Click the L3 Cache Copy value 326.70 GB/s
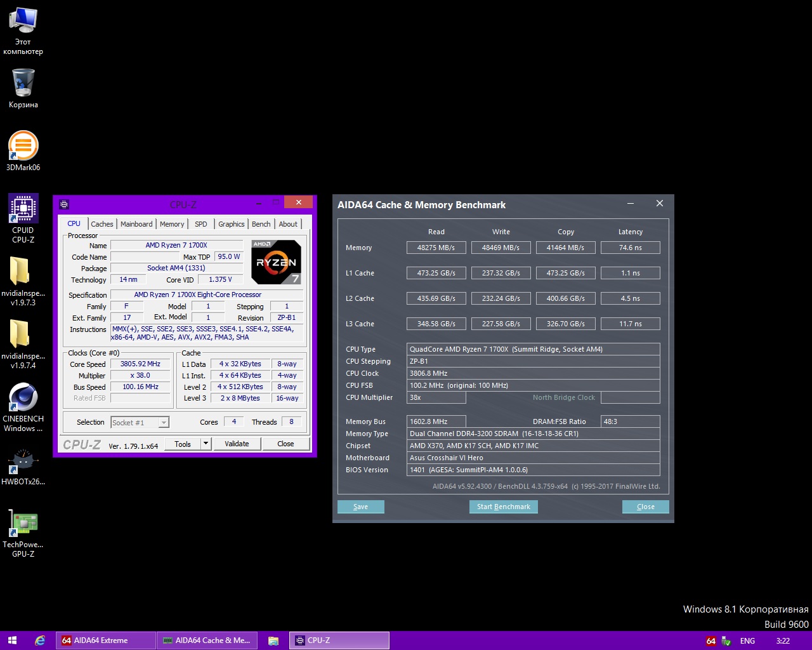Image resolution: width=812 pixels, height=650 pixels. tap(566, 324)
